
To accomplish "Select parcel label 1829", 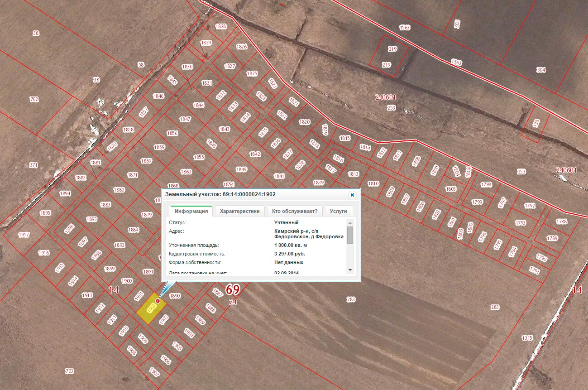I will coord(206,43).
